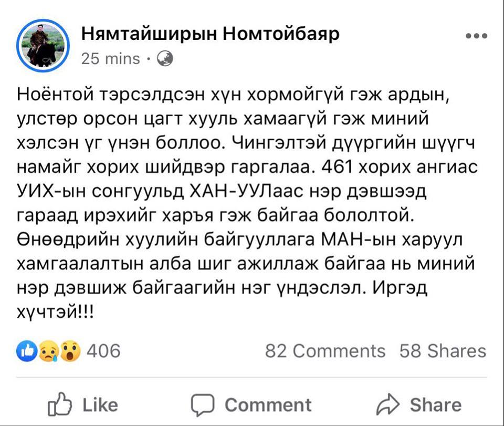View the 58 Shares list
Viewport: 504px width, 426px height.
[443, 351]
